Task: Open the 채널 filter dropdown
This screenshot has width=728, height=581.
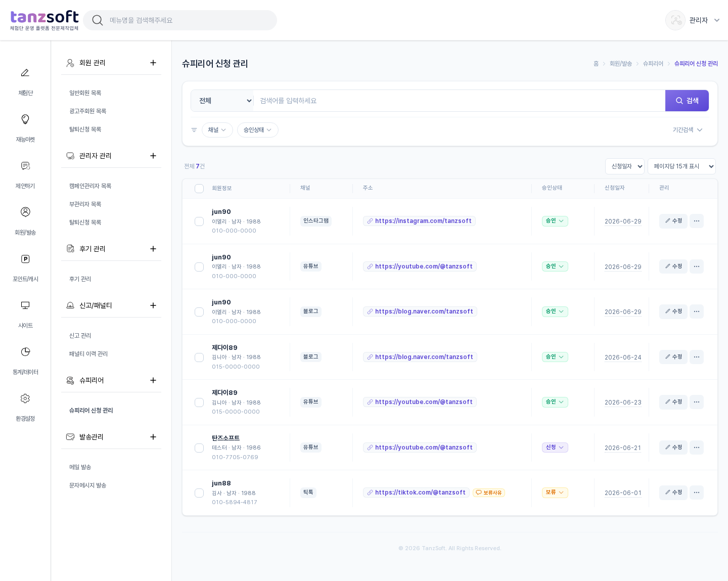Action: pos(217,130)
